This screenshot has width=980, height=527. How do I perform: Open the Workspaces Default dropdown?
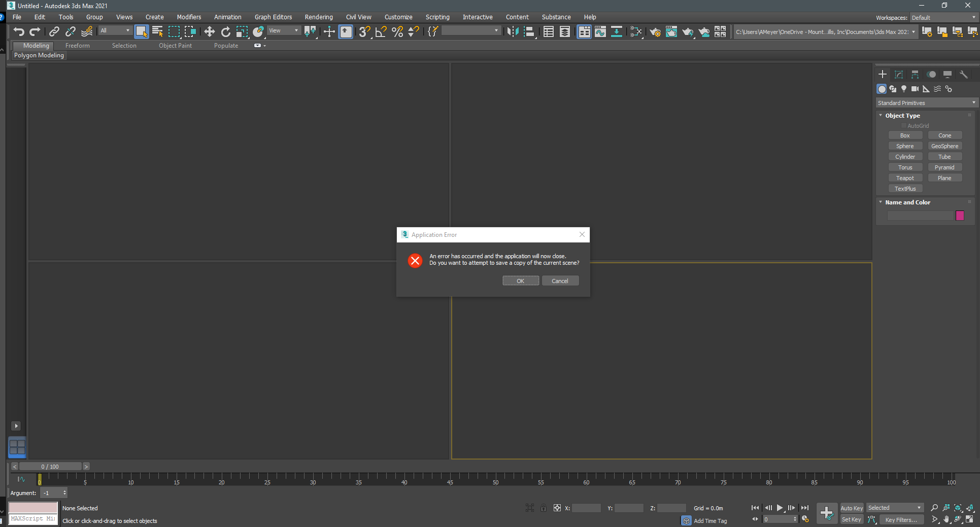point(943,18)
